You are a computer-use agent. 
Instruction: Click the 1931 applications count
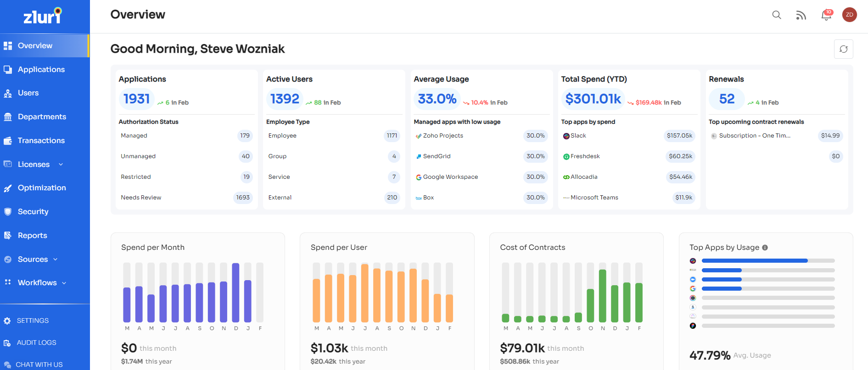click(x=136, y=99)
